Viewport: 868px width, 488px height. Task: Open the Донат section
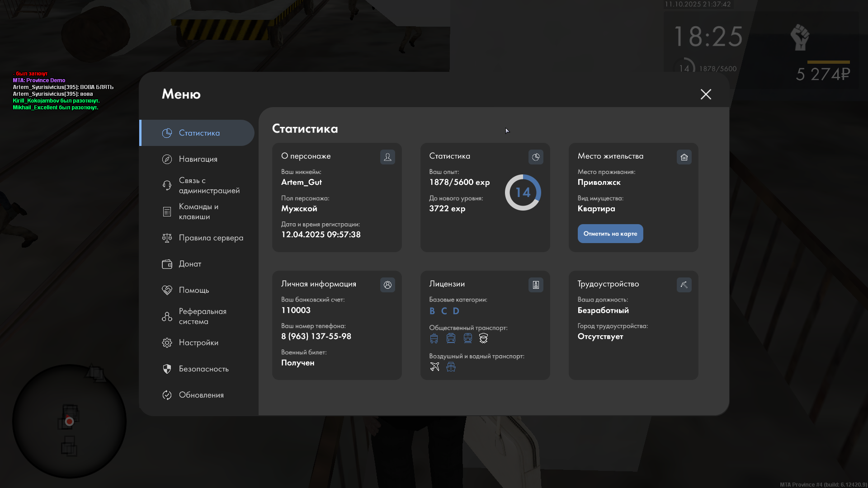point(190,264)
